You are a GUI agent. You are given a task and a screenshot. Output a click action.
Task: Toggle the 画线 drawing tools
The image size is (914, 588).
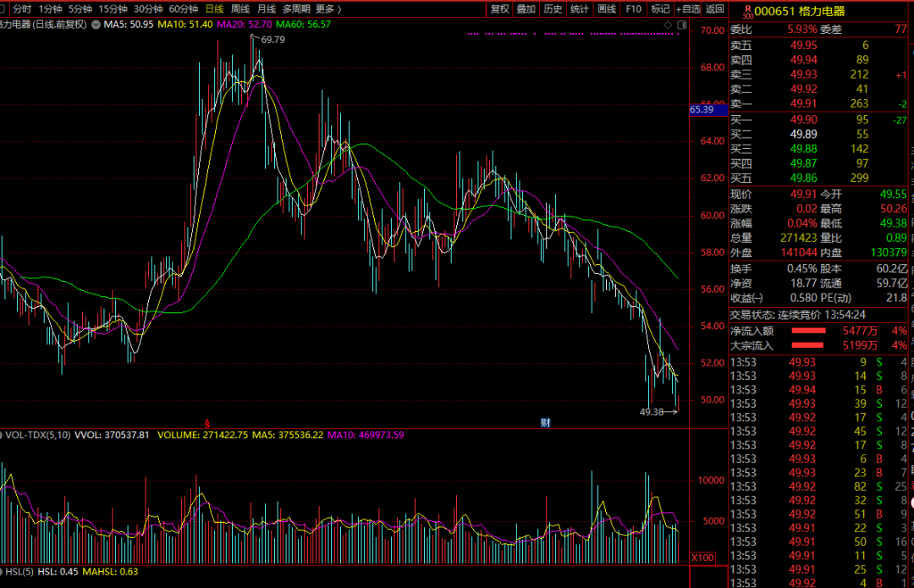607,8
